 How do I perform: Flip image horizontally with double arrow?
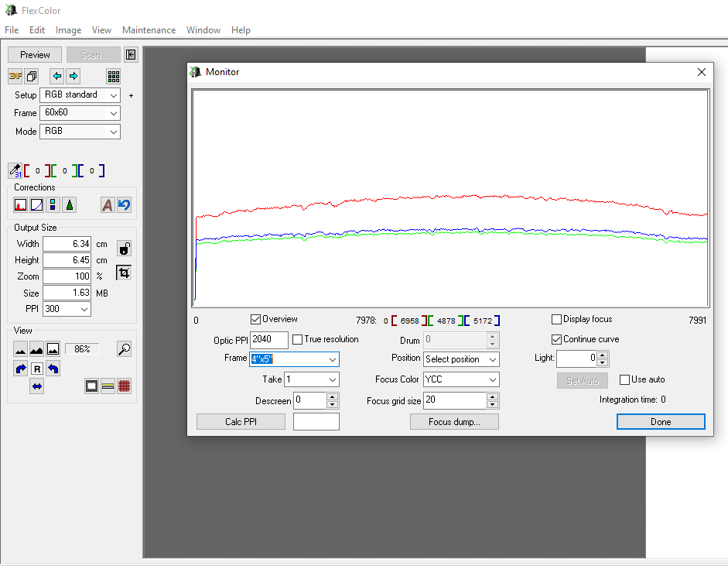coord(36,386)
